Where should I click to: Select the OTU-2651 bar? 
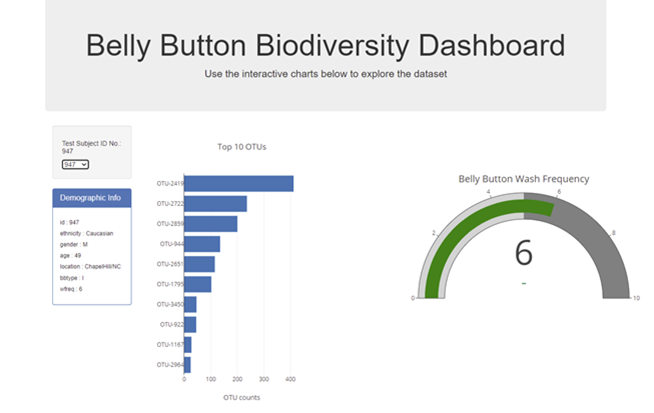[x=199, y=264]
